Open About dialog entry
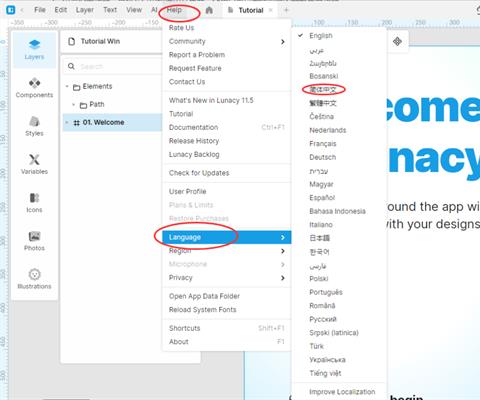480x400 pixels. (x=227, y=342)
